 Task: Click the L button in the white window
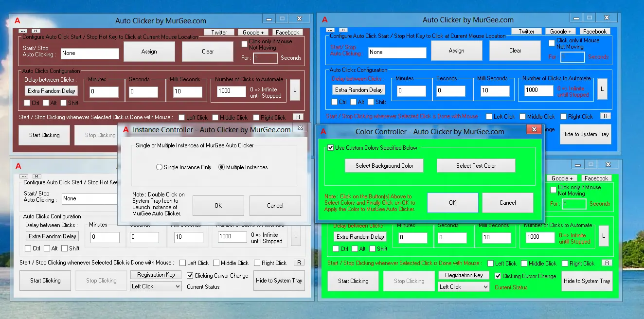click(x=296, y=235)
